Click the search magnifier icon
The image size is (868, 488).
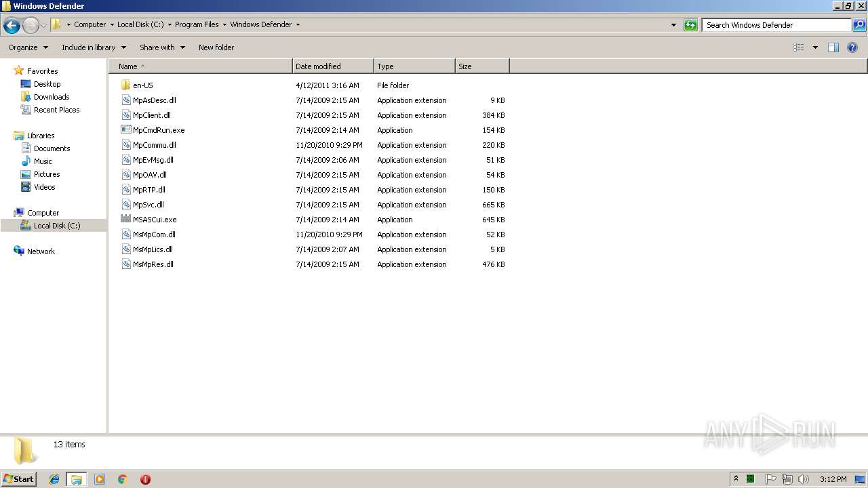pos(859,25)
